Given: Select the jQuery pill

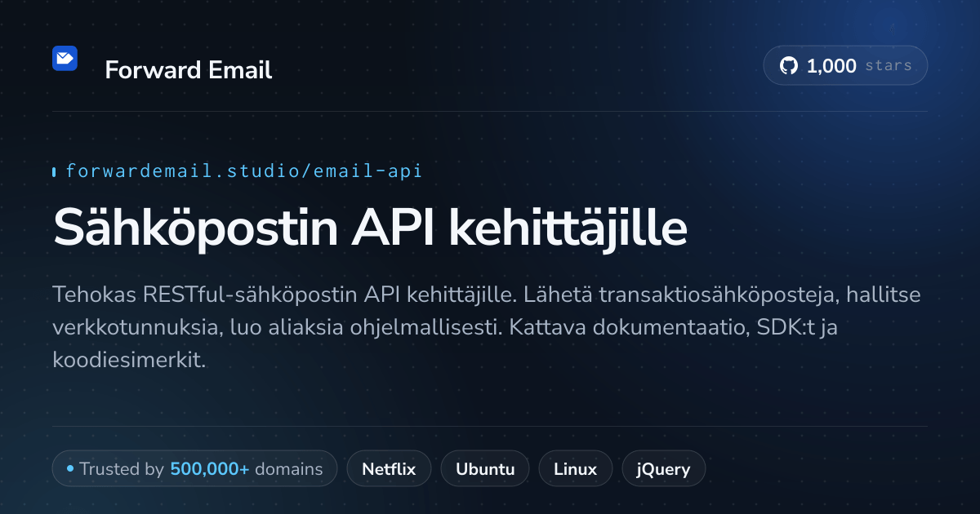Looking at the screenshot, I should (x=664, y=469).
